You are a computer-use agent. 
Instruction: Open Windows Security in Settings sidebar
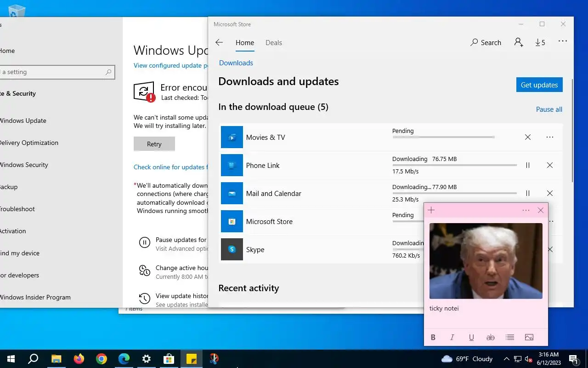tap(24, 165)
